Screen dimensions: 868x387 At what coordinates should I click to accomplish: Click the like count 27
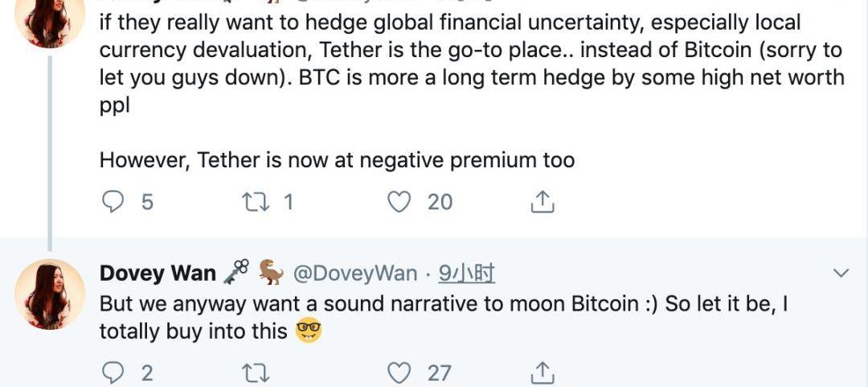(440, 373)
